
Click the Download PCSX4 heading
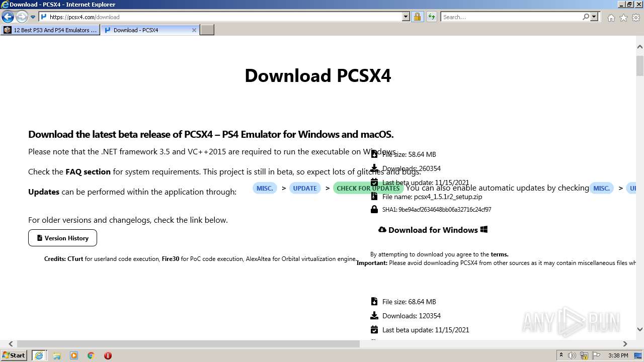click(x=318, y=75)
